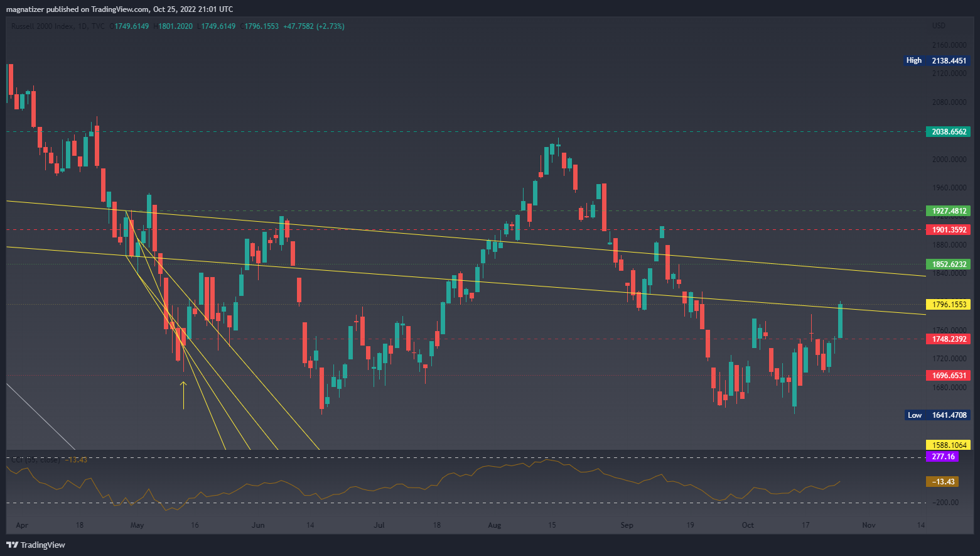980x556 pixels.
Task: Click the TradingView logo icon
Action: tap(12, 545)
